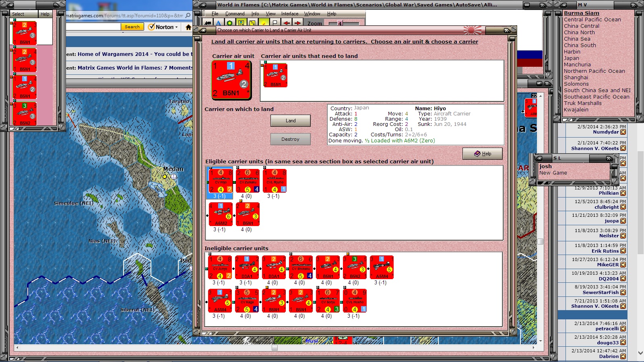Select Japan in the map view list
644x362 pixels.
coord(571,58)
